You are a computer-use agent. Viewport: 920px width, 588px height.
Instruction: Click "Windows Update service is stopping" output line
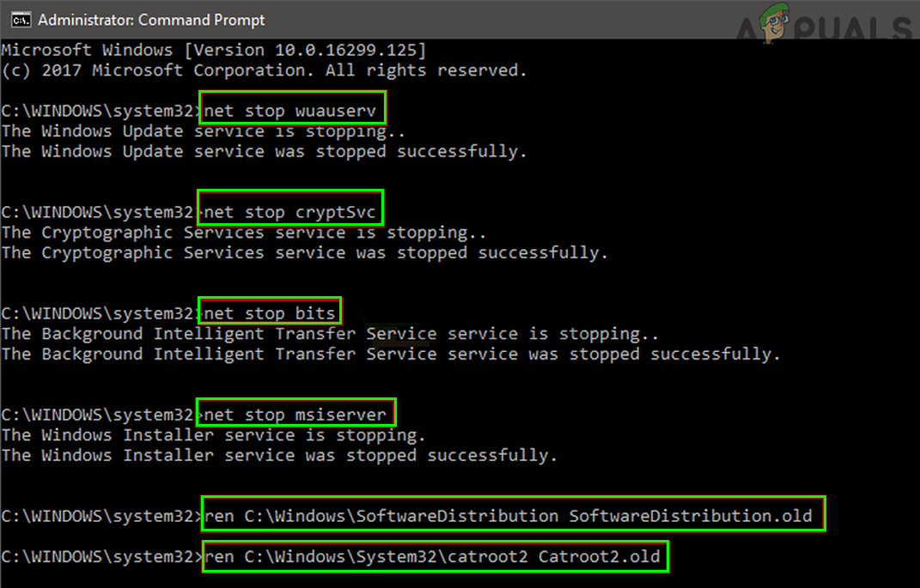point(203,131)
